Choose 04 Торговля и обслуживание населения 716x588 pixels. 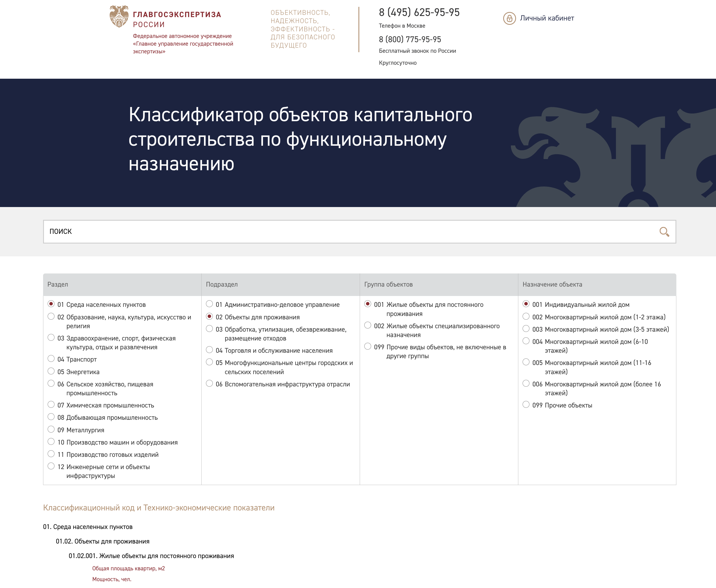[x=209, y=350]
